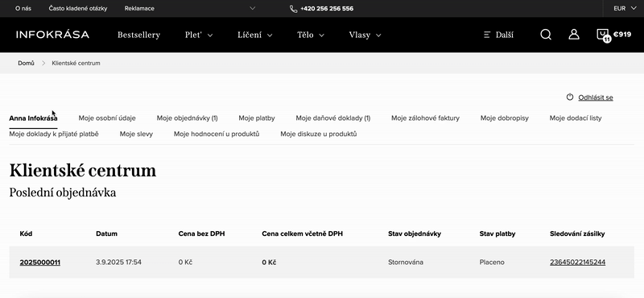Click the Další hamburger menu icon

coord(487,35)
